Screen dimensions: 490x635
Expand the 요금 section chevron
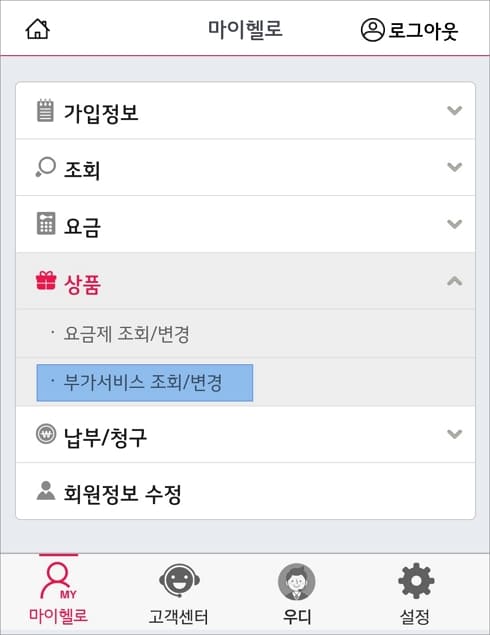click(x=454, y=224)
